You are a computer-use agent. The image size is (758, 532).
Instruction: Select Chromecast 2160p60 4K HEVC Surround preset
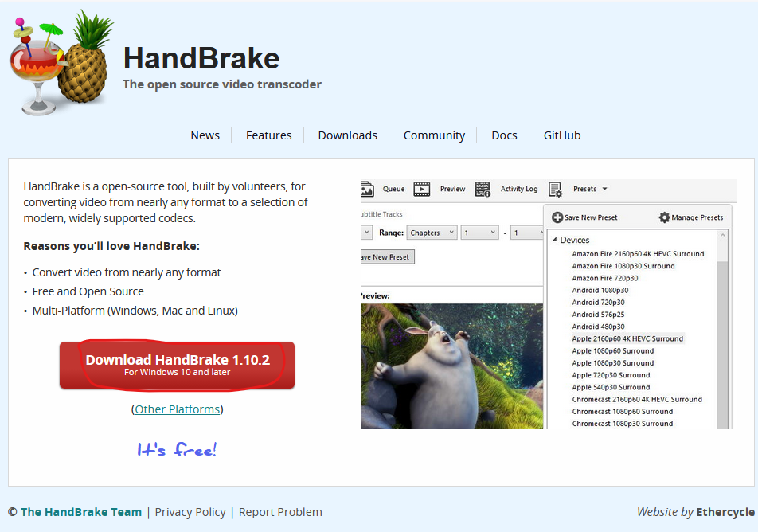tap(637, 399)
